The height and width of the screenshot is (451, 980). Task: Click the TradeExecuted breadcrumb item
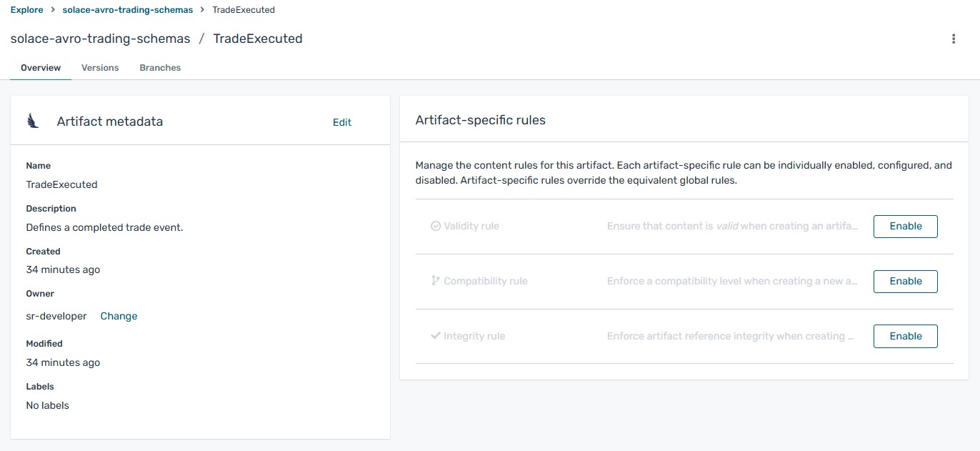243,10
